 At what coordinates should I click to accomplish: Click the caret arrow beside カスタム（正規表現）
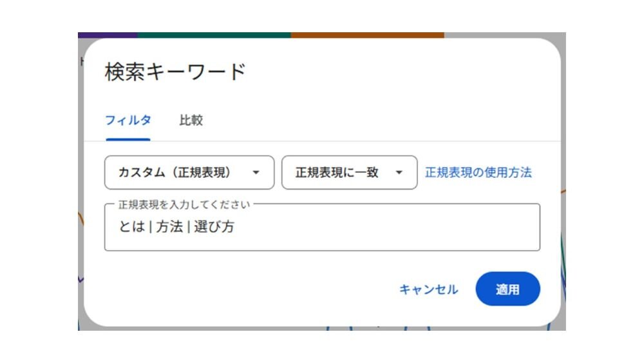tap(256, 173)
